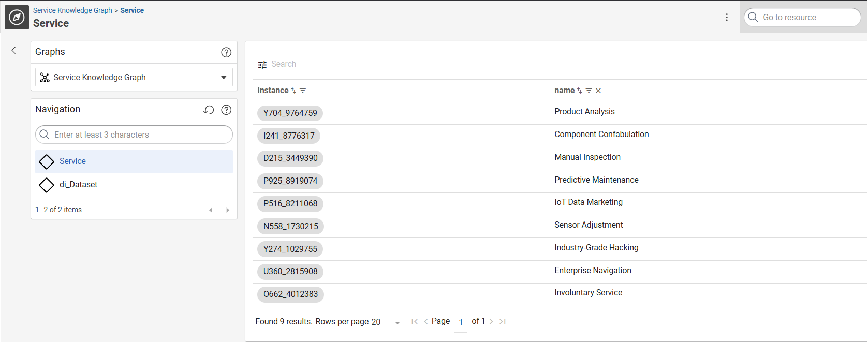Open Service Knowledge Graph breadcrumb link
This screenshot has width=868, height=342.
point(72,10)
